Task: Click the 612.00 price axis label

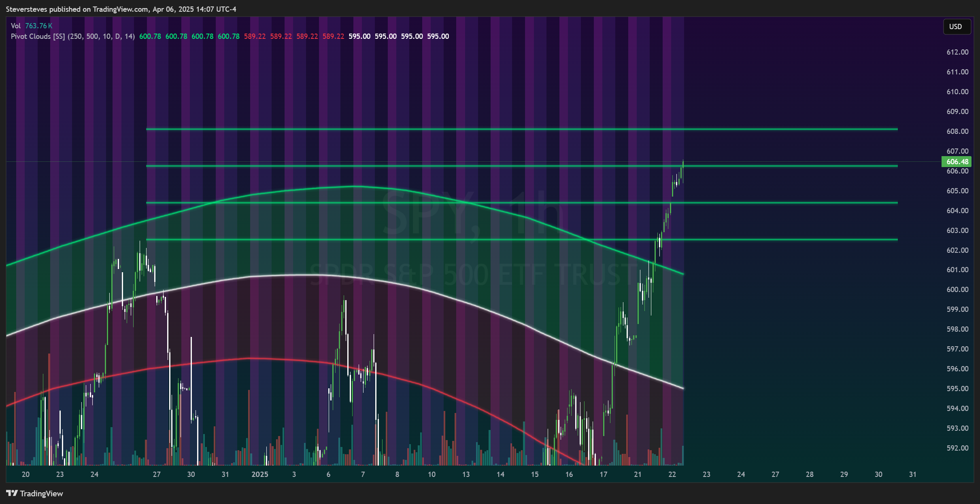Action: pos(957,52)
